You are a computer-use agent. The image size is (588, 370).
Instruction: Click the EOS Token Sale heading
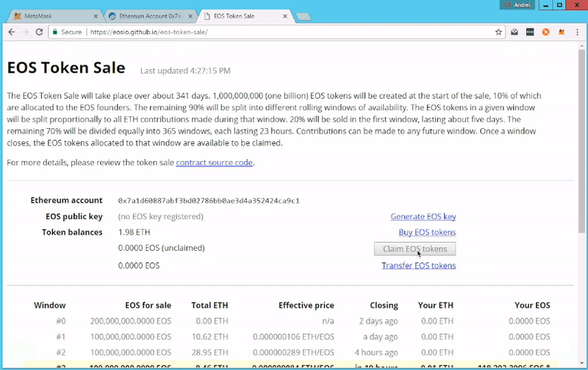(66, 68)
